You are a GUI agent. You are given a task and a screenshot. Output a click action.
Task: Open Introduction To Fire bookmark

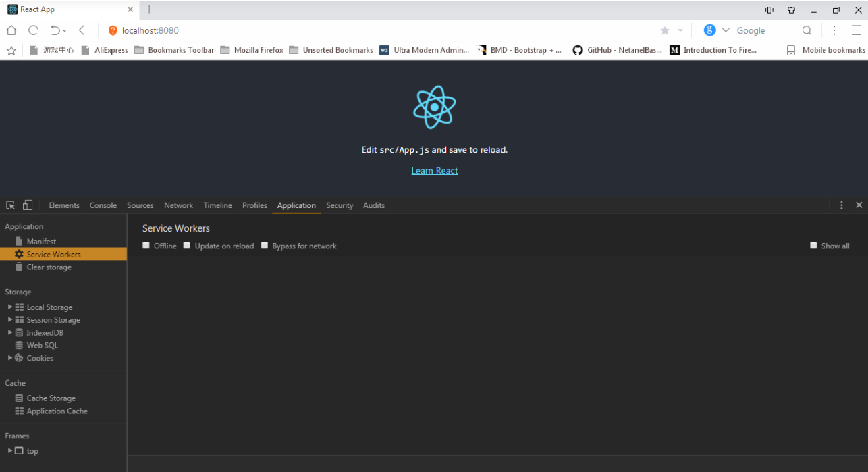pyautogui.click(x=713, y=50)
